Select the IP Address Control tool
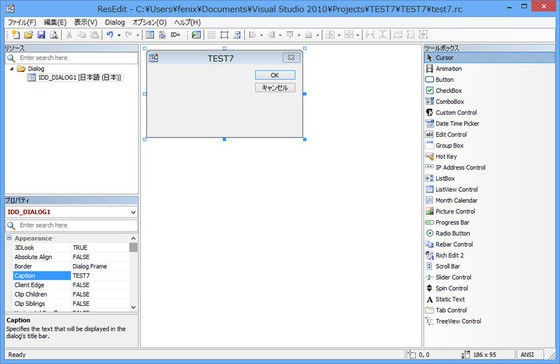The height and width of the screenshot is (364, 560). point(489,168)
